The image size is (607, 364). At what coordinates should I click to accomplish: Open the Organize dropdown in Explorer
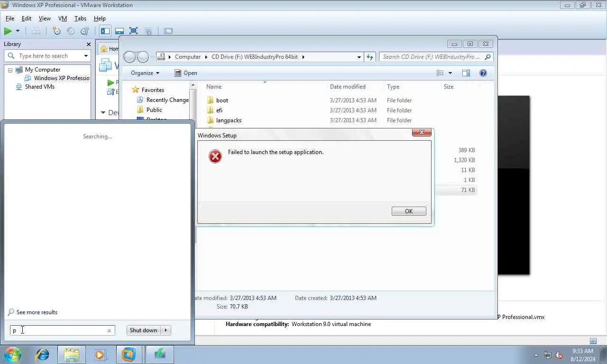(x=145, y=73)
